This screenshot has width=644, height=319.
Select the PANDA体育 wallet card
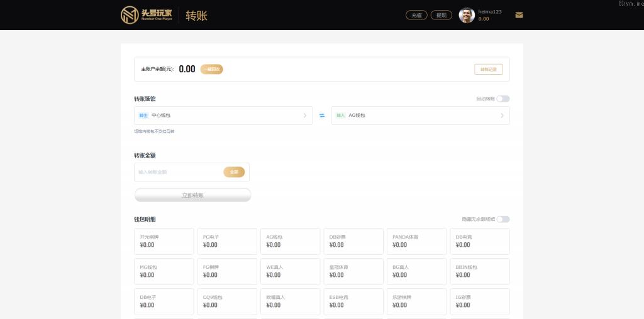(x=416, y=241)
